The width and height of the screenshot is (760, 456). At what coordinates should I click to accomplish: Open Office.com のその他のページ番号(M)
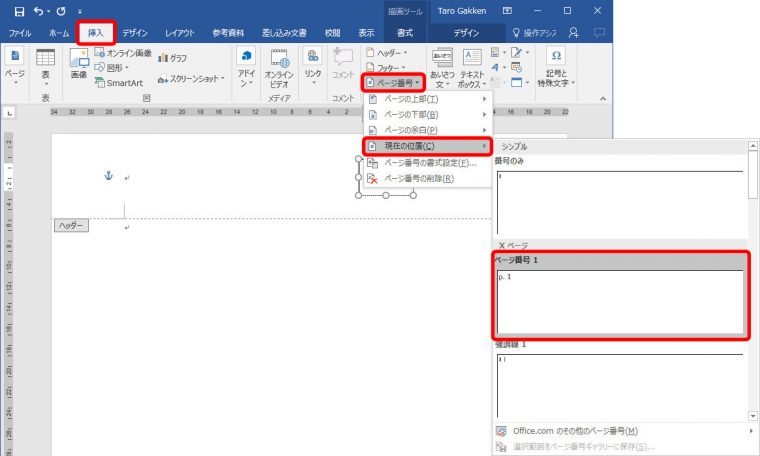(625, 431)
